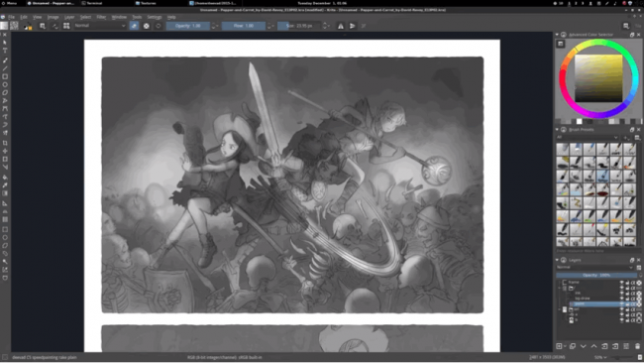Open the brush presets tag dropdown 'All'
The image size is (644, 363).
coord(588,137)
